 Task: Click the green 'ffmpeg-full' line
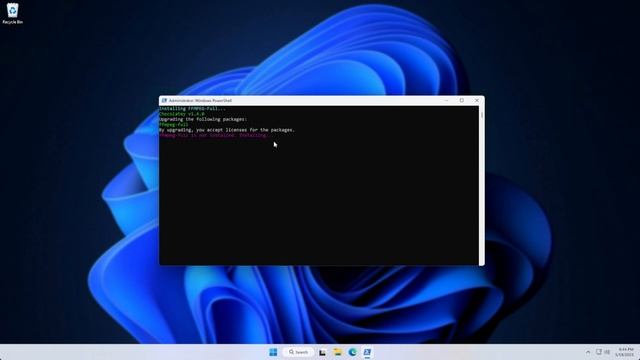(x=174, y=124)
